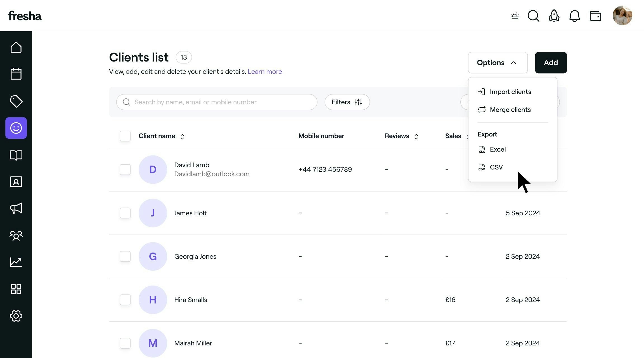Open the notifications bell at the top

575,16
